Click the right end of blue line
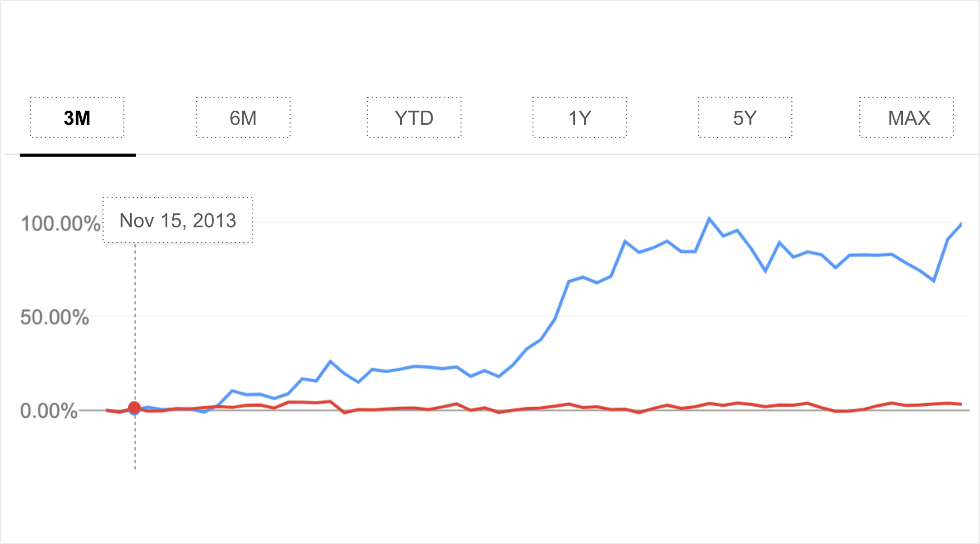 point(960,224)
